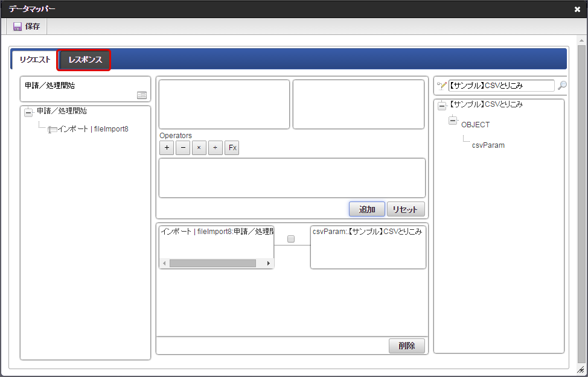Click right arrow of source box scrollbar
This screenshot has width=588, height=377.
(269, 264)
